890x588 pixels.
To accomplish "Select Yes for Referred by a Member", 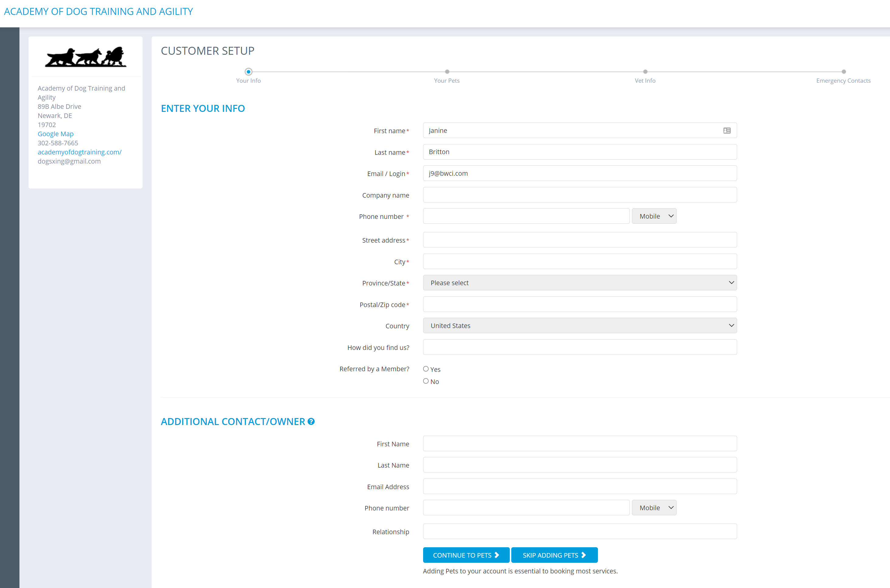I will pos(426,369).
